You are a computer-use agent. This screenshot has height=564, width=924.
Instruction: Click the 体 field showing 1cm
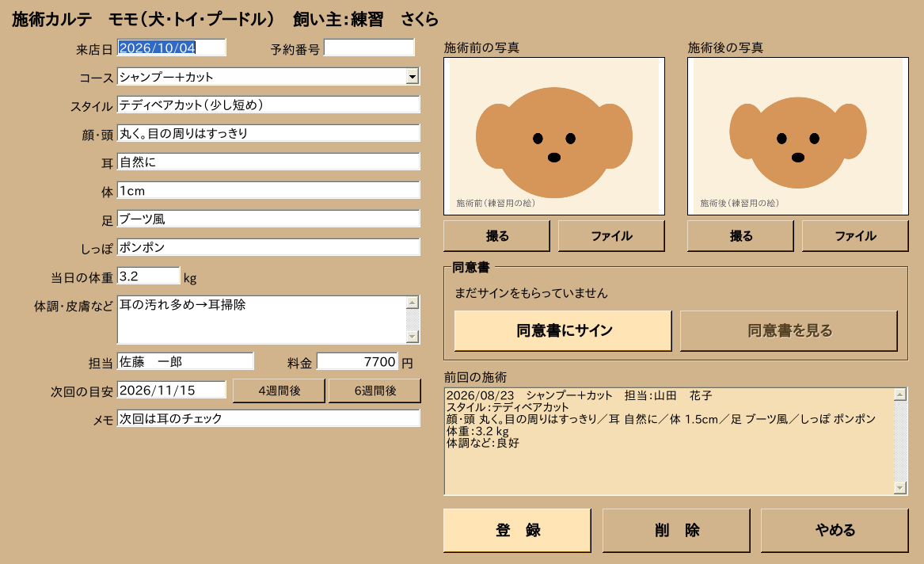pos(268,190)
